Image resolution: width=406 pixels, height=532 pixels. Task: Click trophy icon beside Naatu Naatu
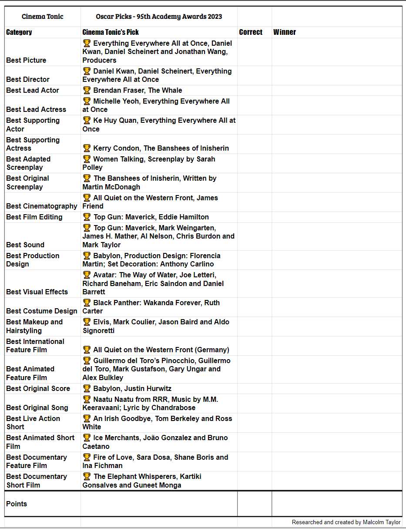[87, 399]
